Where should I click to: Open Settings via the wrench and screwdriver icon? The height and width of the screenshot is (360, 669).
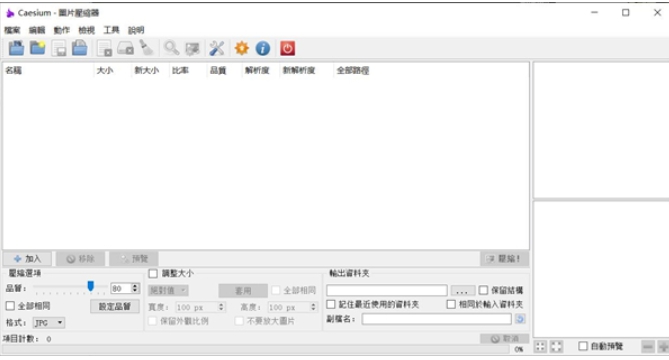(x=217, y=48)
